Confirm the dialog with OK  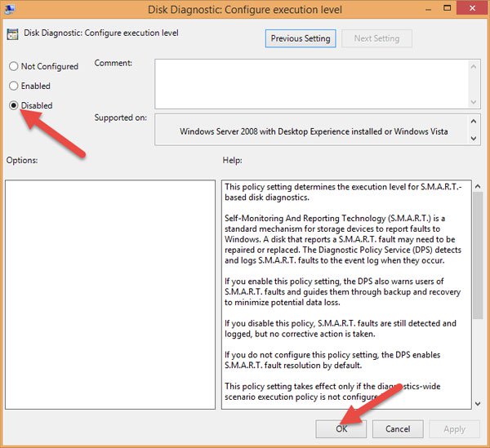click(341, 429)
